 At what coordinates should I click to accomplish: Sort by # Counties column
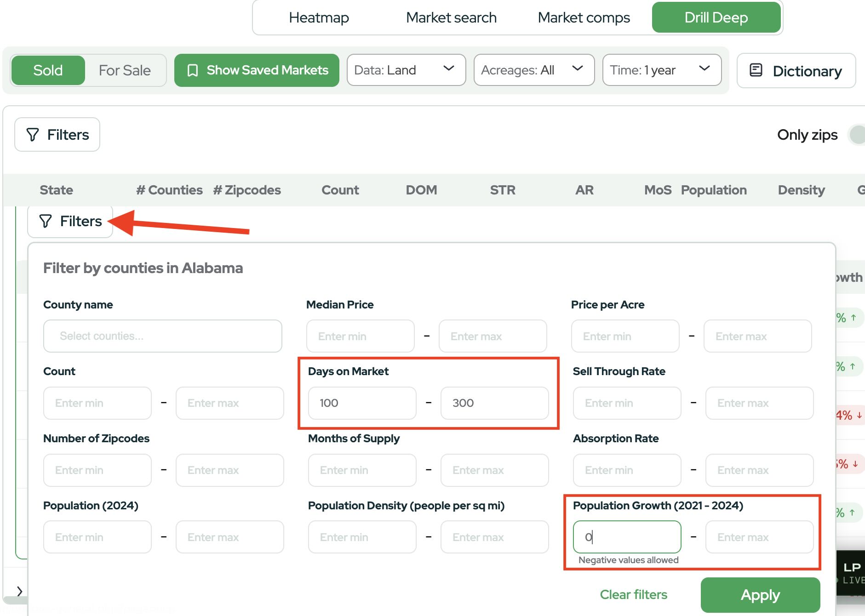169,190
